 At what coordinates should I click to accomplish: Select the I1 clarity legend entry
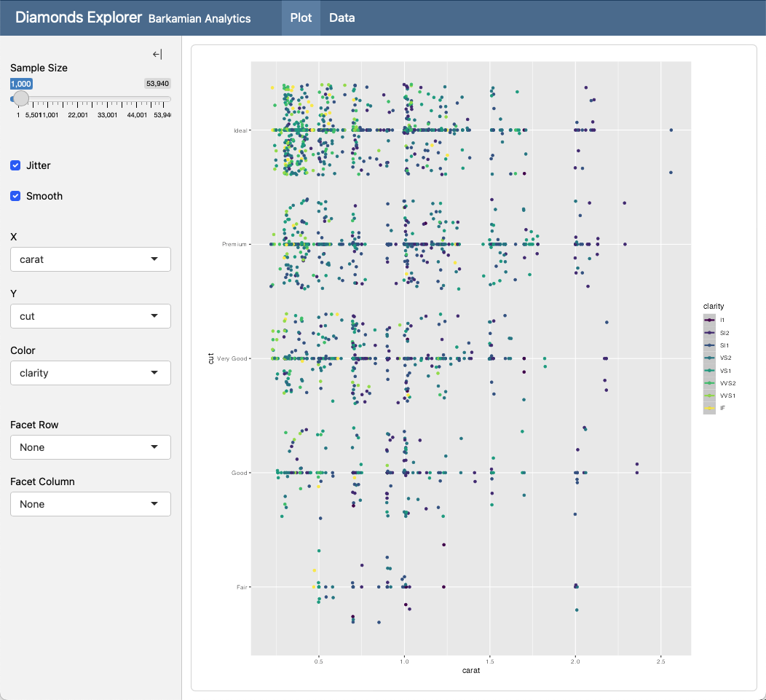pyautogui.click(x=709, y=320)
